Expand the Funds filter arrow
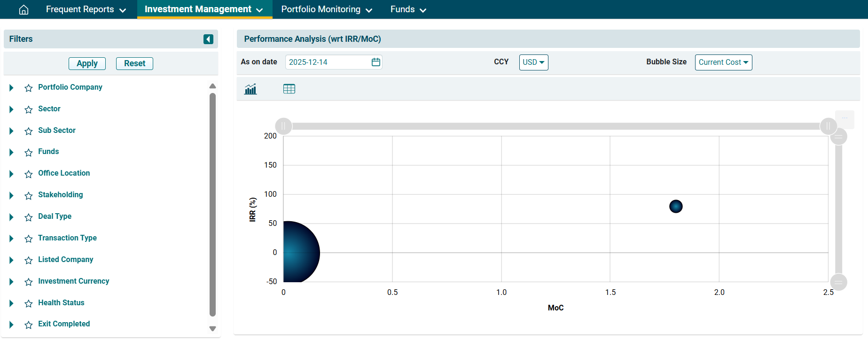868x340 pixels. (11, 152)
